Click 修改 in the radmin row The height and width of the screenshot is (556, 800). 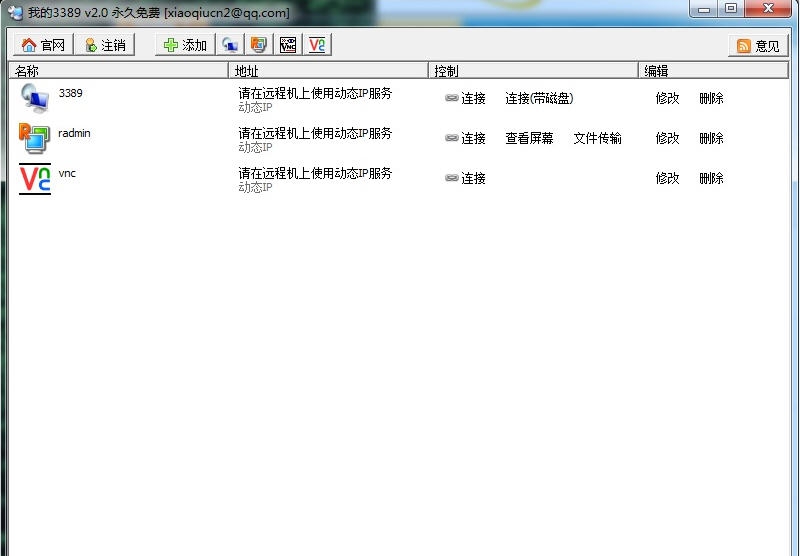(667, 138)
